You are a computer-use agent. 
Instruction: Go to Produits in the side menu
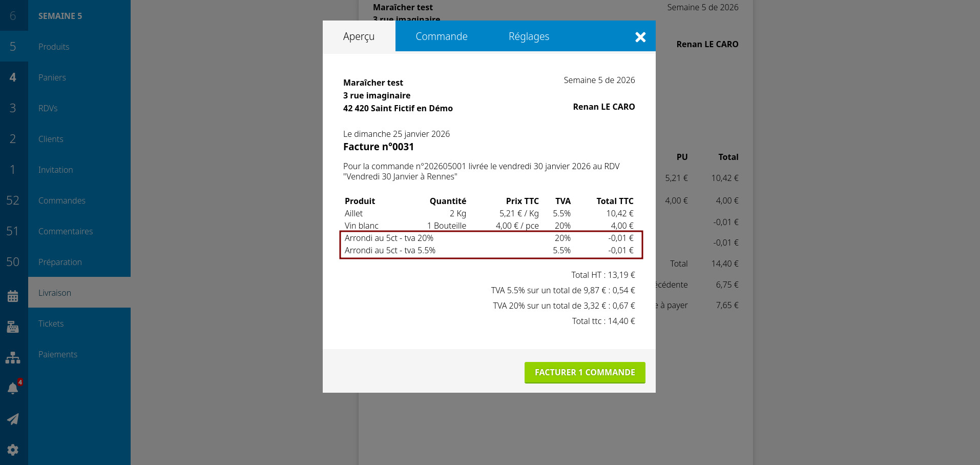[54, 47]
